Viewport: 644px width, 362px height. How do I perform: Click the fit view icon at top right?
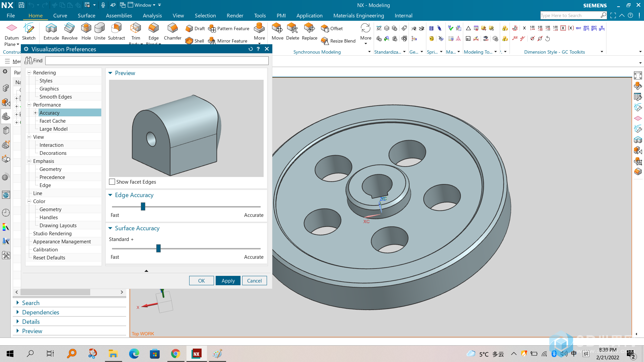pyautogui.click(x=638, y=75)
